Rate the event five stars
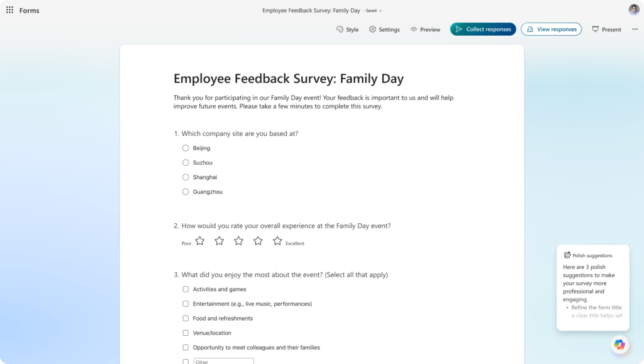The image size is (644, 364). tap(277, 241)
